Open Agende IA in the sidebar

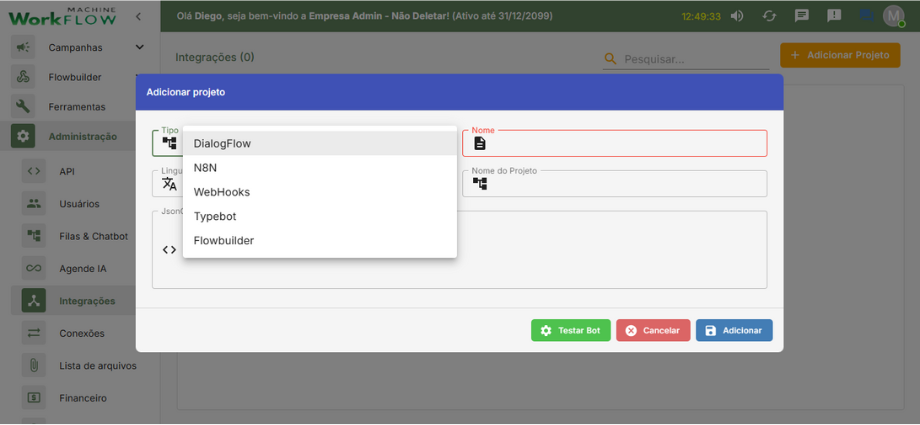(x=82, y=268)
